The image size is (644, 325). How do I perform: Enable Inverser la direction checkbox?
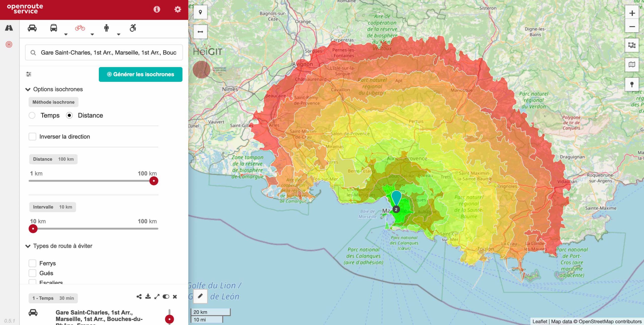pos(32,137)
